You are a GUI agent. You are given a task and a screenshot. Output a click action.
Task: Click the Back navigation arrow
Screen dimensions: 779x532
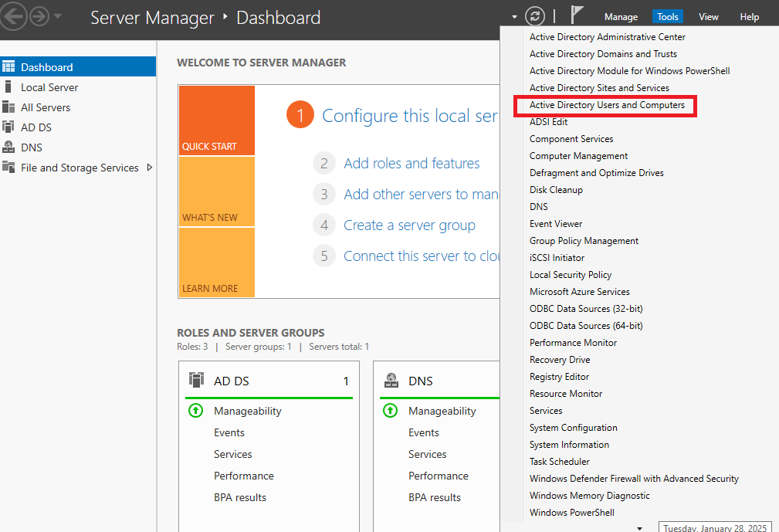(x=13, y=16)
